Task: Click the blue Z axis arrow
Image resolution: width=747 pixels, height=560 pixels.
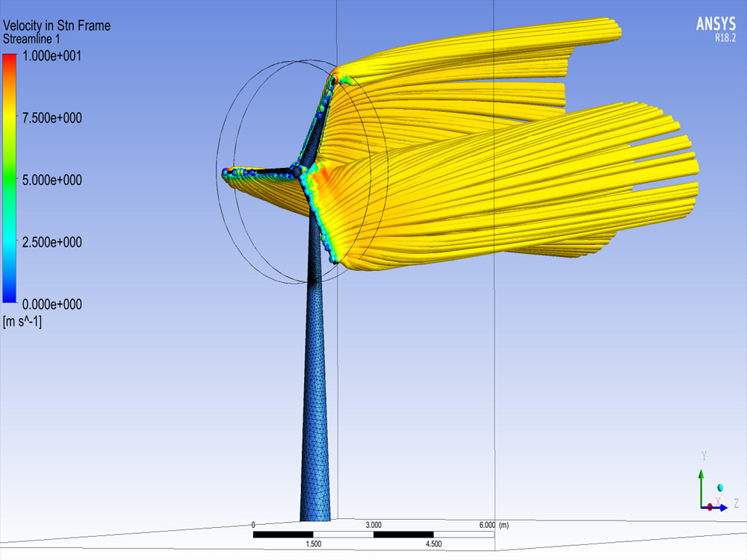Action: pyautogui.click(x=715, y=508)
